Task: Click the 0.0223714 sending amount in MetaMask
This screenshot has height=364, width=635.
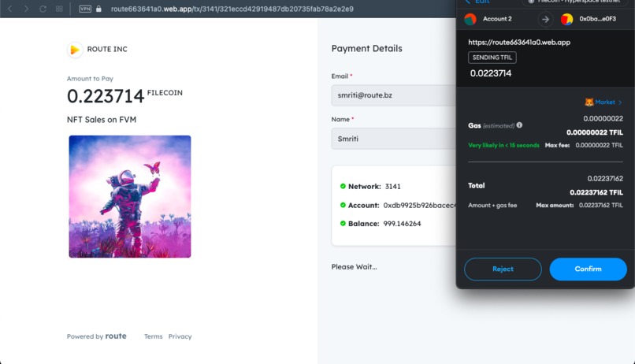Action: pyautogui.click(x=490, y=73)
